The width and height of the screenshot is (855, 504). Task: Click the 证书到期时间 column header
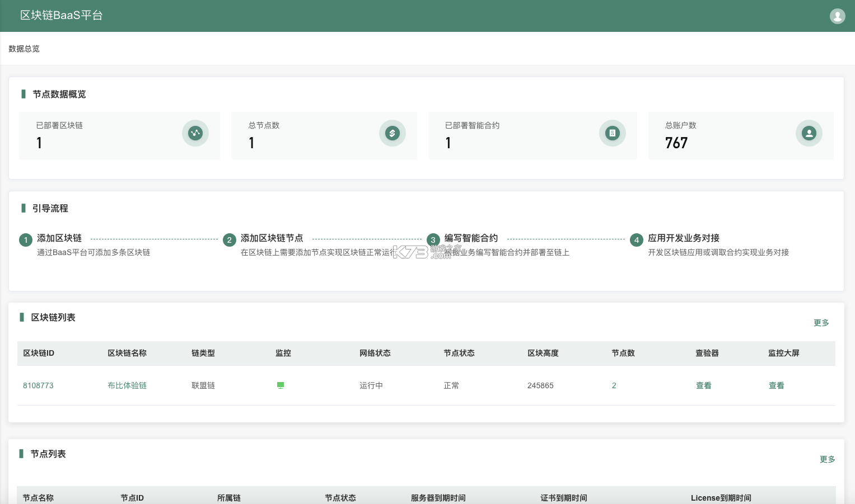[564, 498]
